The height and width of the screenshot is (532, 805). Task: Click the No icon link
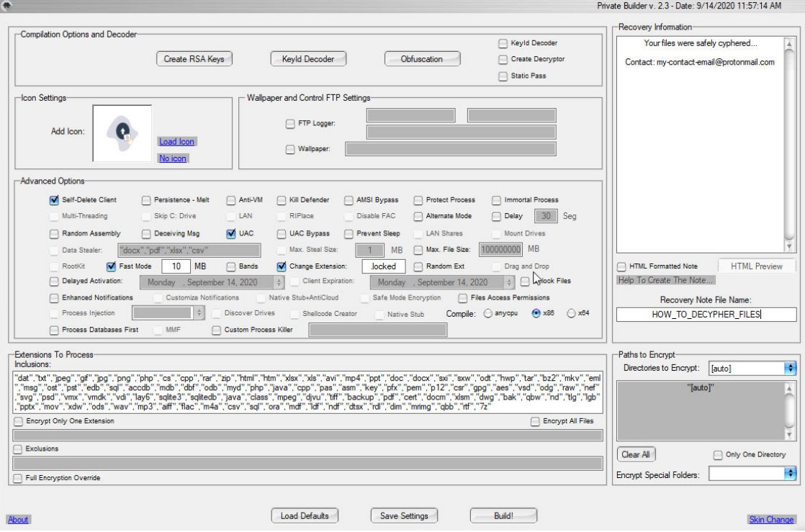click(173, 158)
